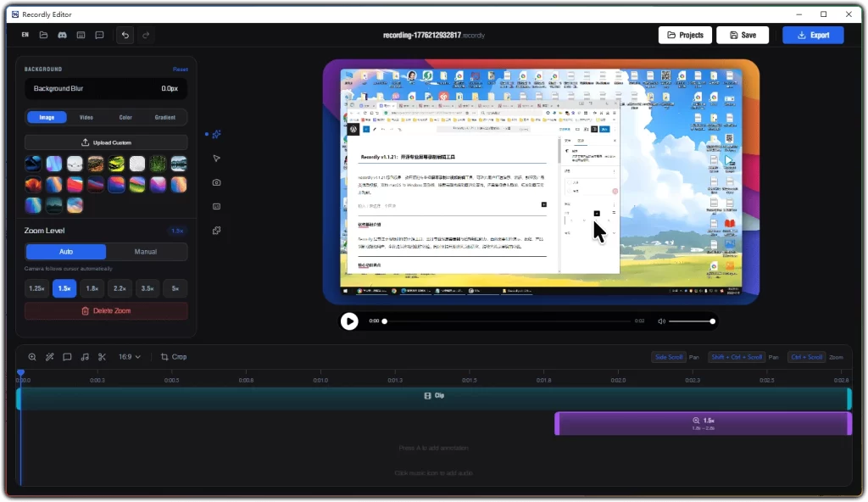This screenshot has width=868, height=502.
Task: Choose the 2.2x zoom level
Action: (120, 288)
